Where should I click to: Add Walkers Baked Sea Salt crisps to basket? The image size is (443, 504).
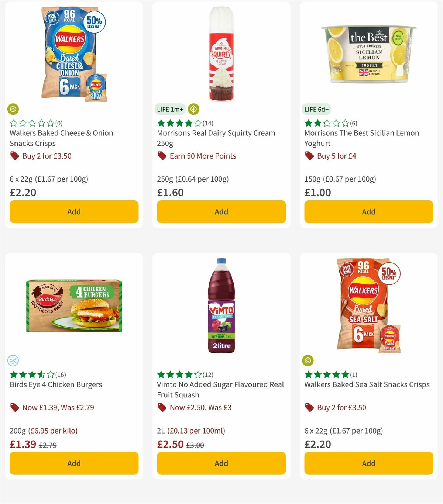pyautogui.click(x=368, y=463)
